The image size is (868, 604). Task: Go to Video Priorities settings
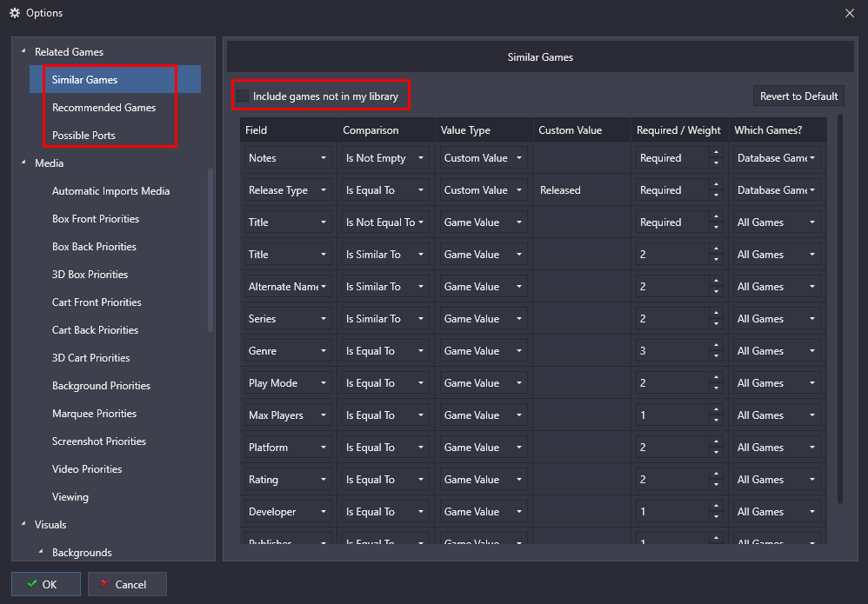(x=87, y=469)
